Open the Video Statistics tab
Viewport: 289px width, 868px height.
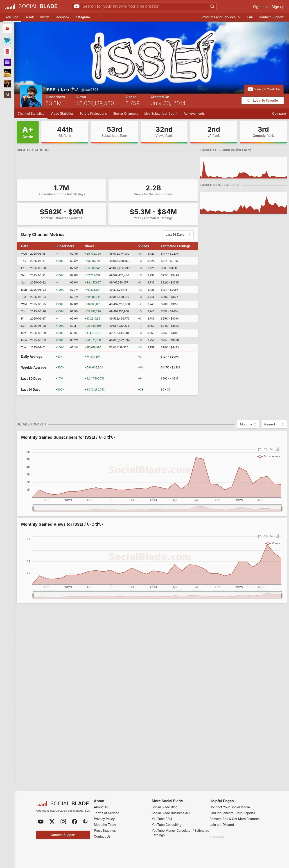[x=62, y=114]
